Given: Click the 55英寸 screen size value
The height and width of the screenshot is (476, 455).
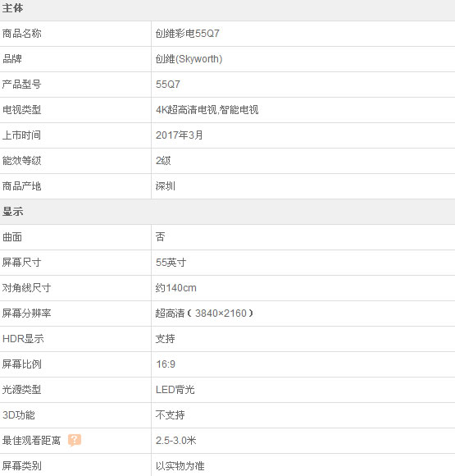Looking at the screenshot, I should coord(171,263).
